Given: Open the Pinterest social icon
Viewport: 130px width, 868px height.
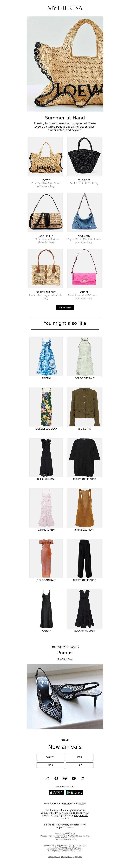Looking at the screenshot, I should tap(65, 778).
